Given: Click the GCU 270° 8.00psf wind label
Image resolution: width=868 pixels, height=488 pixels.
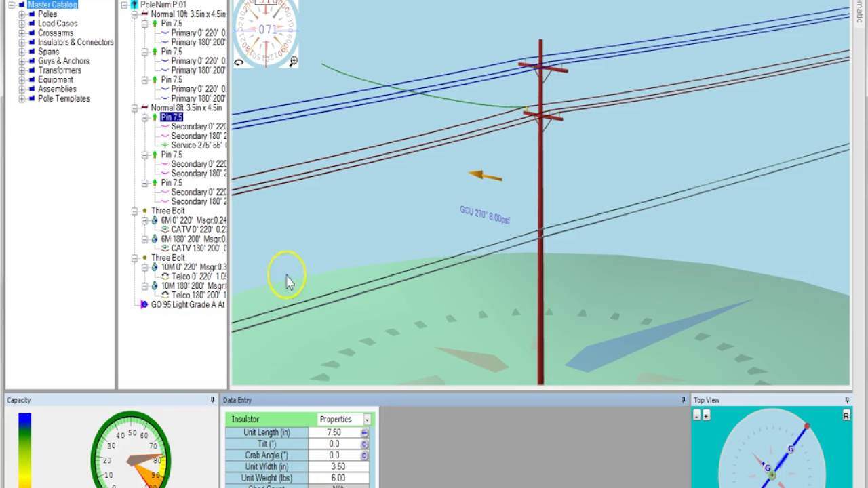Looking at the screenshot, I should point(485,215).
